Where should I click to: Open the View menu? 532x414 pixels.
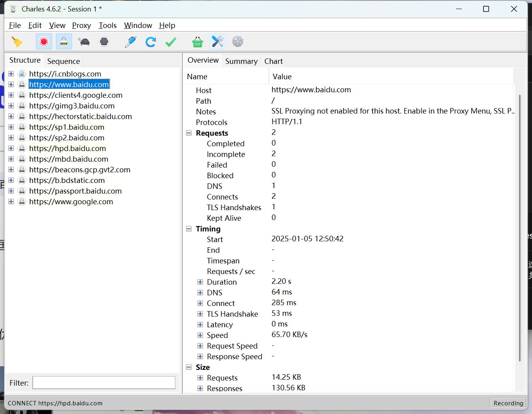pos(57,25)
